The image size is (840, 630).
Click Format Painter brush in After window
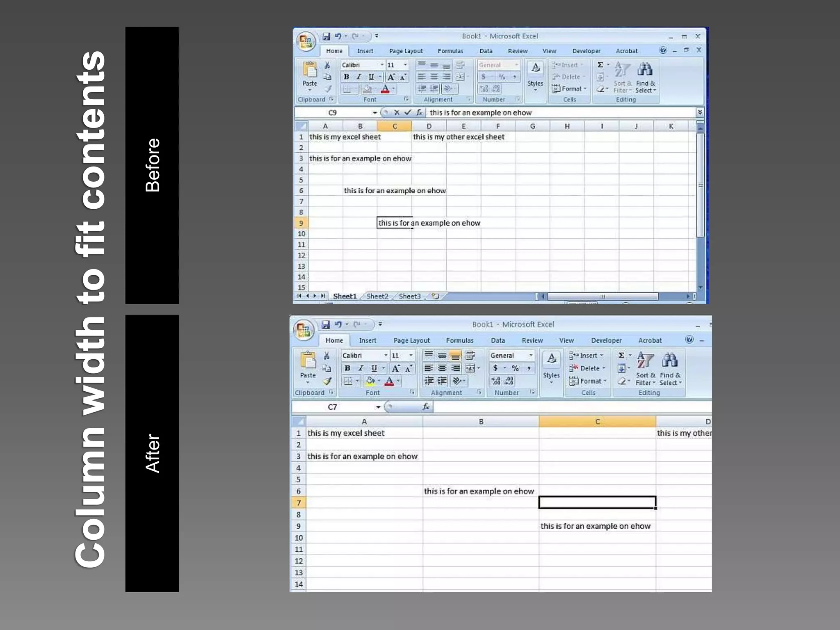pyautogui.click(x=327, y=381)
